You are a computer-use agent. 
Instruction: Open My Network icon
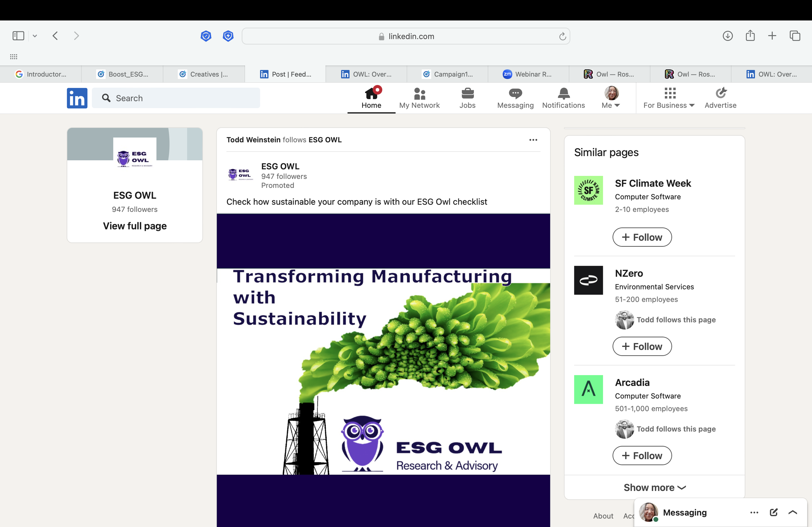(419, 93)
